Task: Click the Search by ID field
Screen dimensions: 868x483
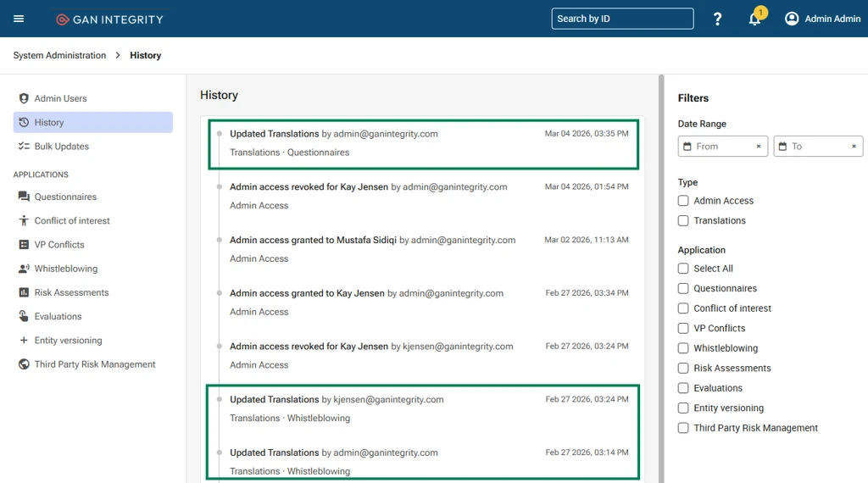Action: click(622, 19)
